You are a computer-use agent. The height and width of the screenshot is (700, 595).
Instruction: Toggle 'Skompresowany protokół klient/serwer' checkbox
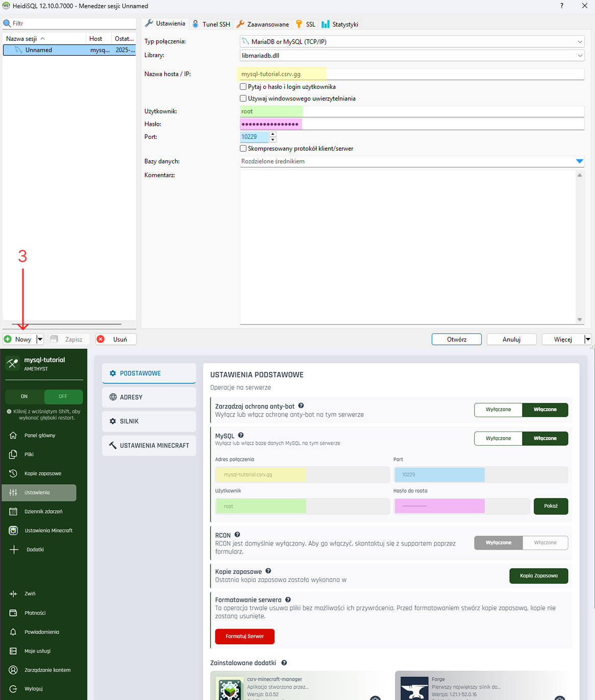[x=243, y=149]
